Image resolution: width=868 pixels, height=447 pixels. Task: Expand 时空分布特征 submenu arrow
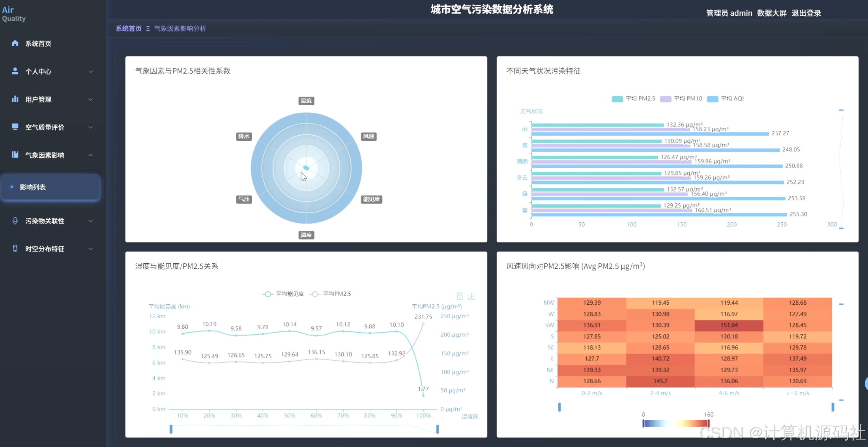pos(91,249)
